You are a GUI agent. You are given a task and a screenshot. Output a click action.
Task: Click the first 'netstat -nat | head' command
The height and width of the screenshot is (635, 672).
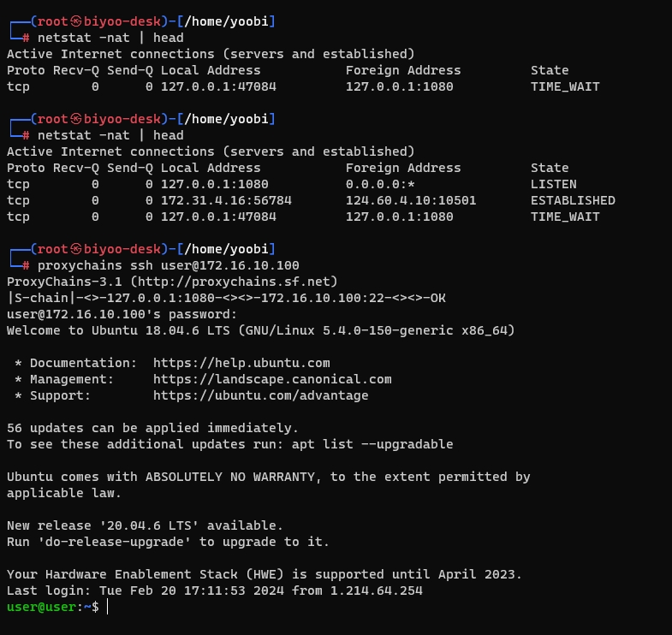click(x=110, y=38)
